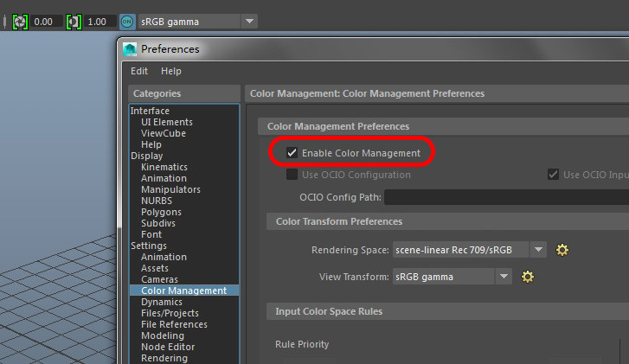
Task: Click the OCIO Config Path field
Action: click(506, 197)
